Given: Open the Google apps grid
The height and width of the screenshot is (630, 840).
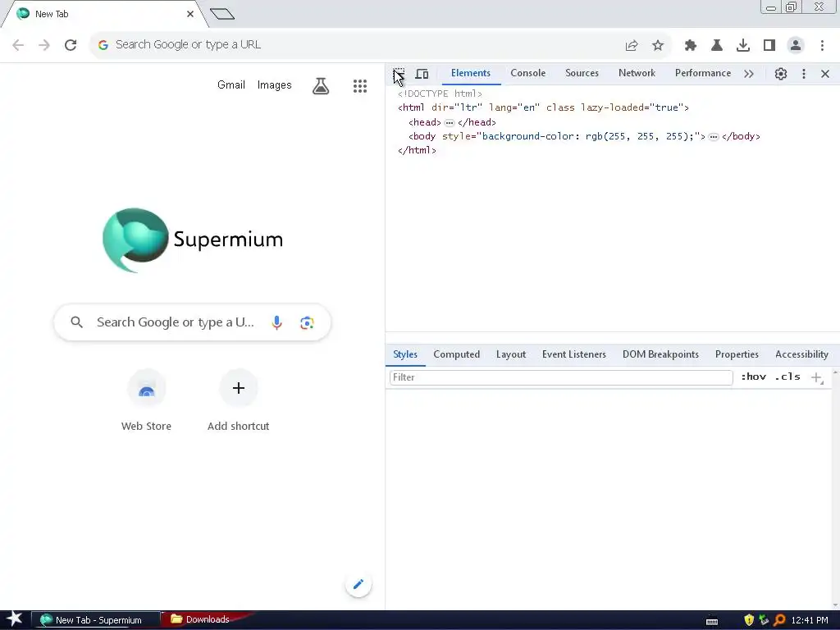Looking at the screenshot, I should [360, 85].
